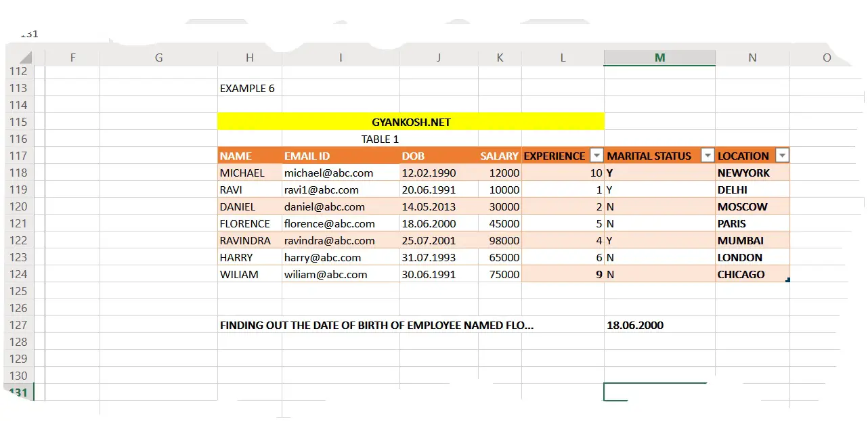Click the WILIAM name cell
This screenshot has width=868, height=421.
pos(250,274)
